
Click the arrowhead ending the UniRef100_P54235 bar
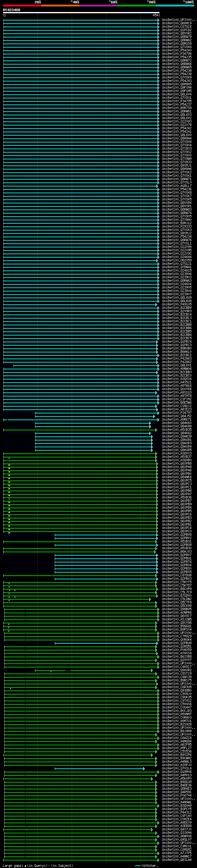click(158, 57)
